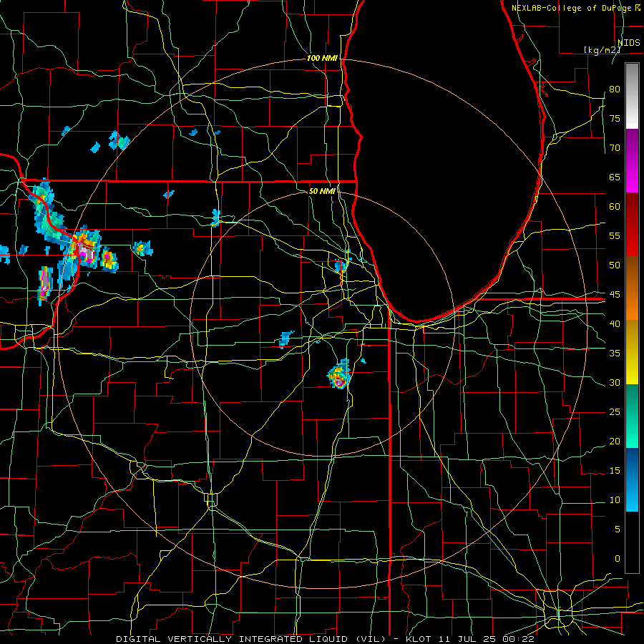Select legend value 20

(x=615, y=441)
